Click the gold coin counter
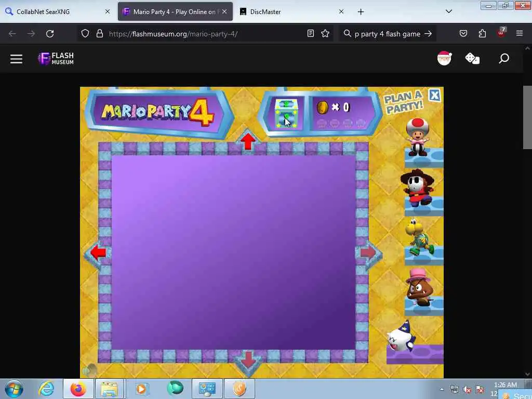Viewport: 532px width, 399px height. [332, 108]
